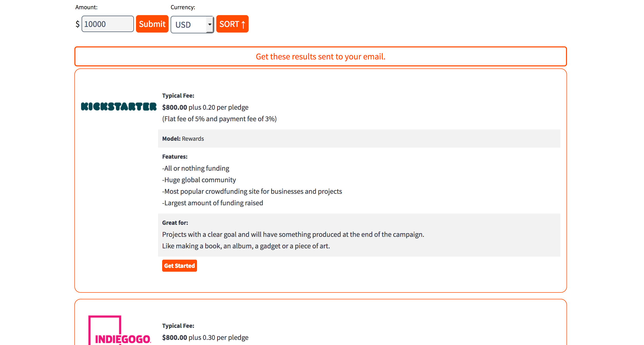Viewport: 644px width, 345px height.
Task: Click the currency dropdown arrow
Action: point(210,25)
